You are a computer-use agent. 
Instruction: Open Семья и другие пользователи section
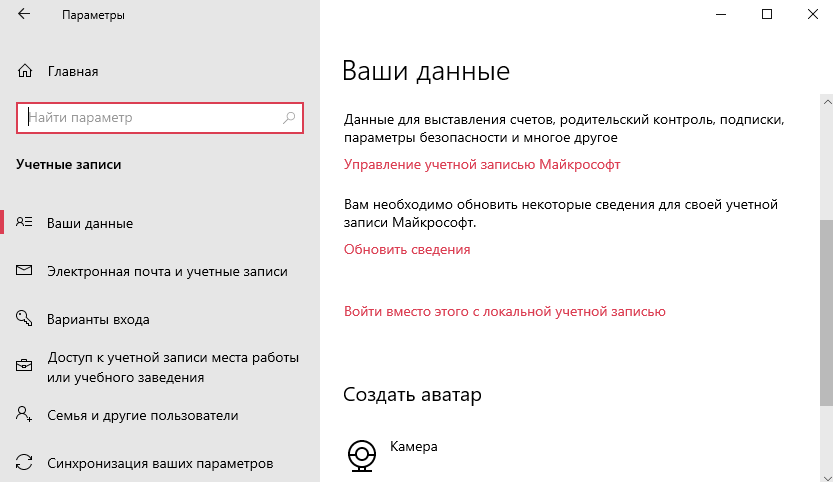tap(142, 415)
